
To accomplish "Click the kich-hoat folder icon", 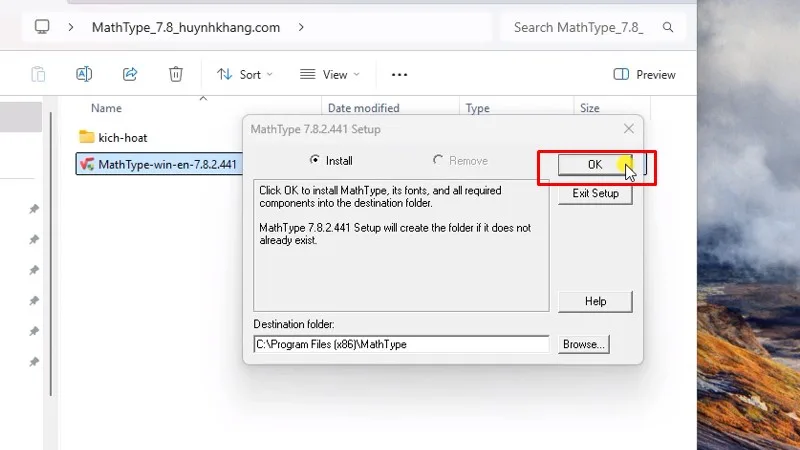I will tap(86, 137).
